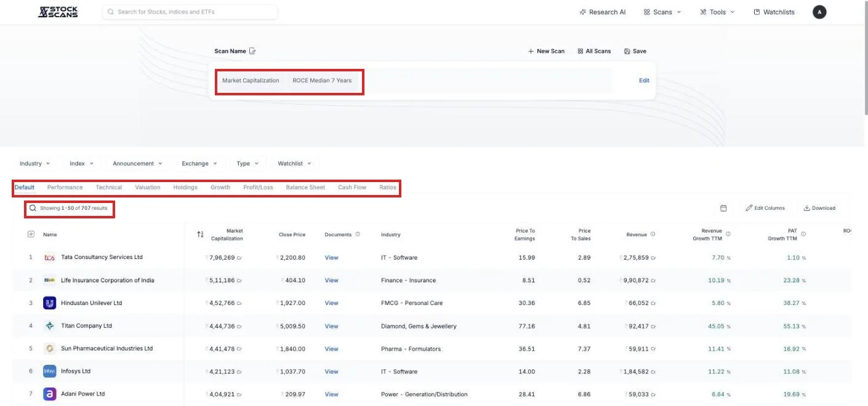Open the Index filter dropdown
The height and width of the screenshot is (406, 868).
81,164
